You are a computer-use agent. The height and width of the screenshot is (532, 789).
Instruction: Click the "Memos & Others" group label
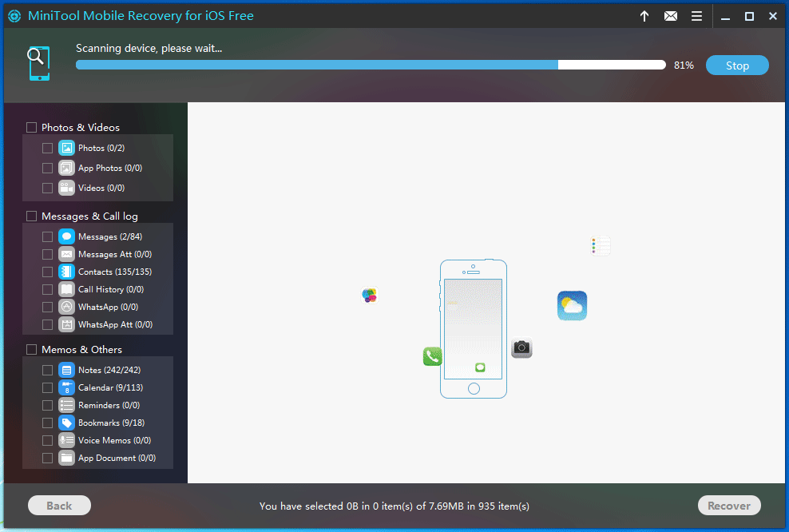[x=81, y=349]
